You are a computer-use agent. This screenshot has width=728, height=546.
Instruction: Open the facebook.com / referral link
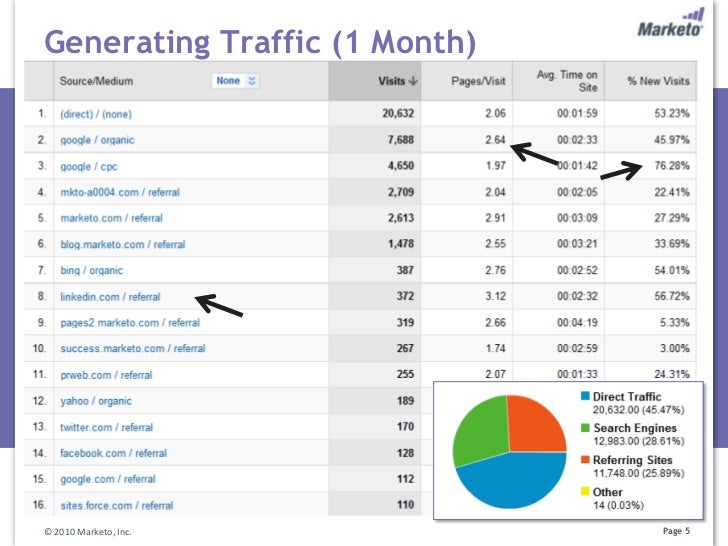point(113,453)
